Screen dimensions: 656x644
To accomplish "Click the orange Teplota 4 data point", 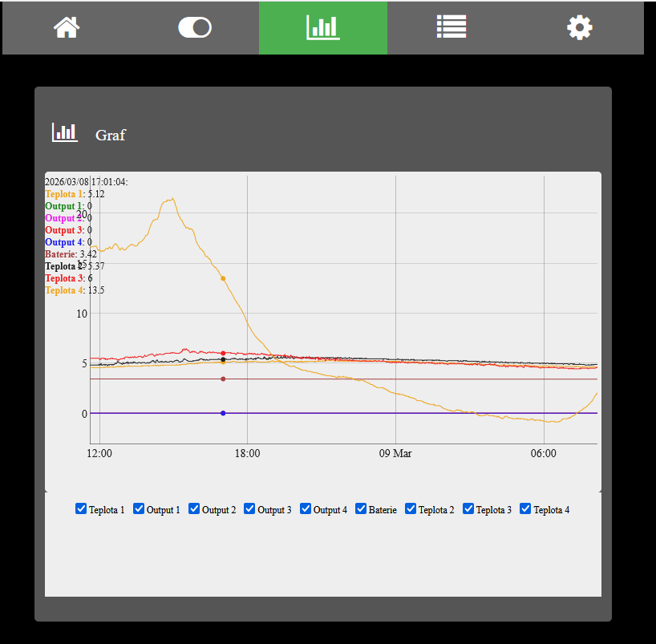I will pos(223,278).
